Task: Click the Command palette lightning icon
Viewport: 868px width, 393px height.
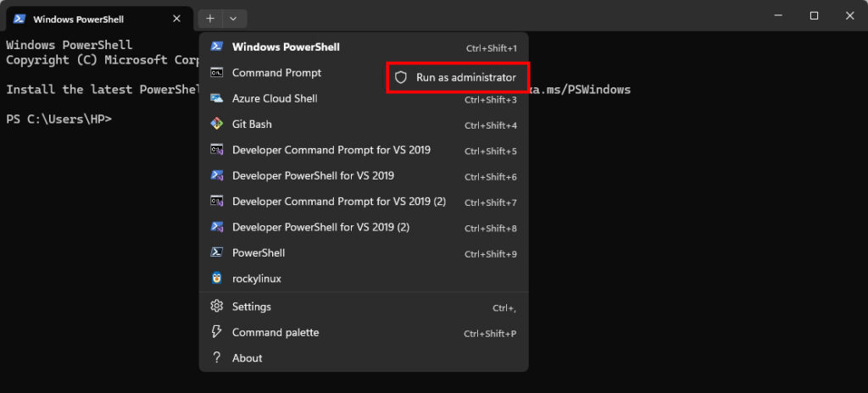Action: click(216, 332)
